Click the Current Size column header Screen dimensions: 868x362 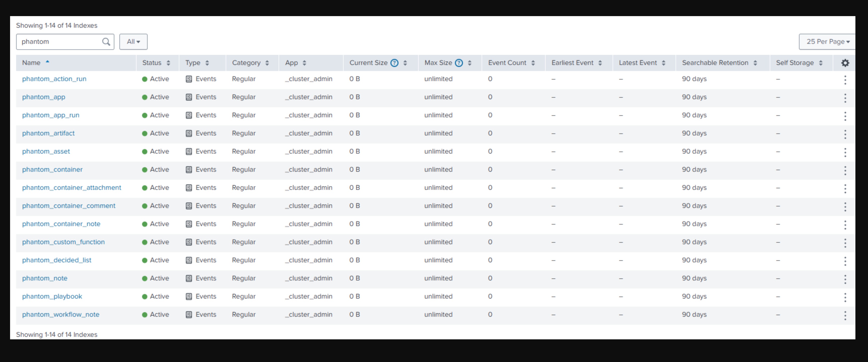click(381, 63)
